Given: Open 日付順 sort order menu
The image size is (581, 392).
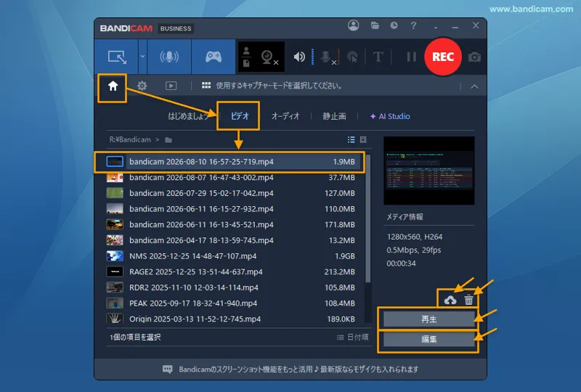Looking at the screenshot, I should [x=352, y=337].
